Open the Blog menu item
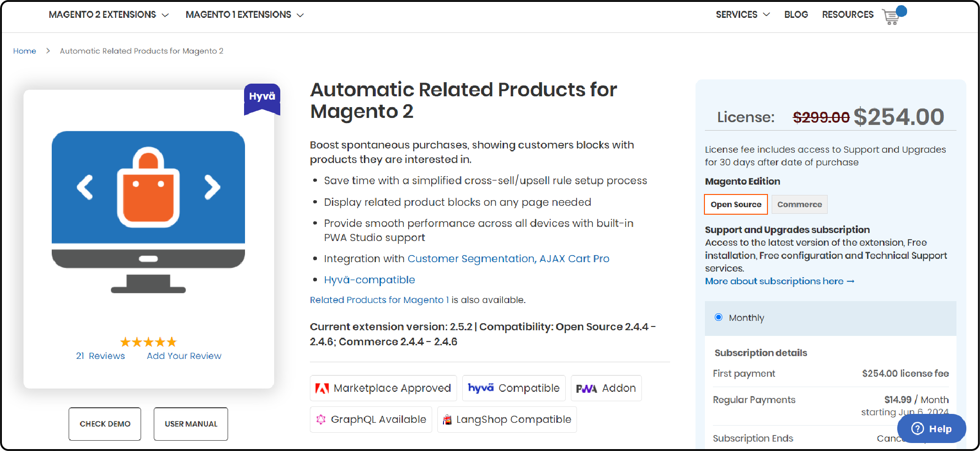The width and height of the screenshot is (980, 451). 796,15
